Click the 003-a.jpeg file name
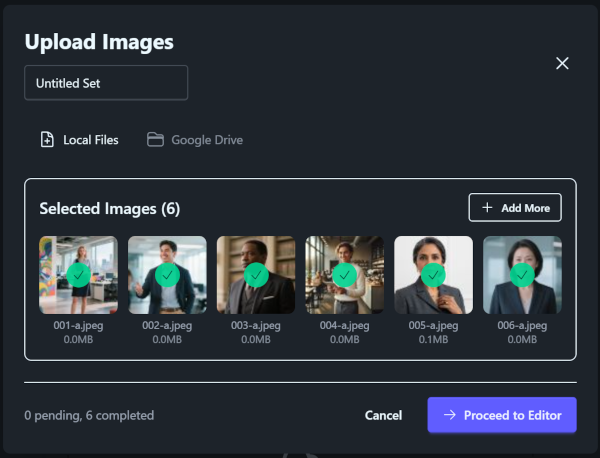 click(x=256, y=326)
